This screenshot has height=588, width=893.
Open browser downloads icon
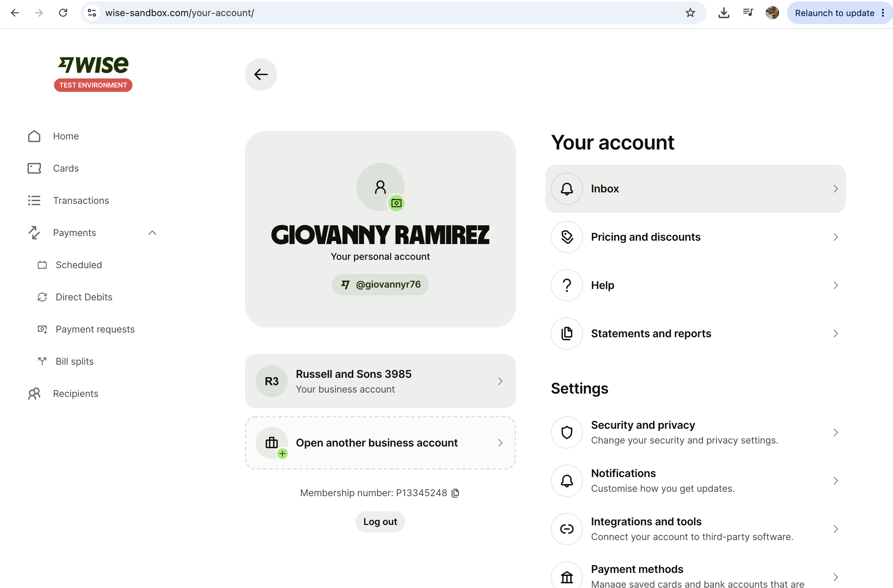coord(724,13)
